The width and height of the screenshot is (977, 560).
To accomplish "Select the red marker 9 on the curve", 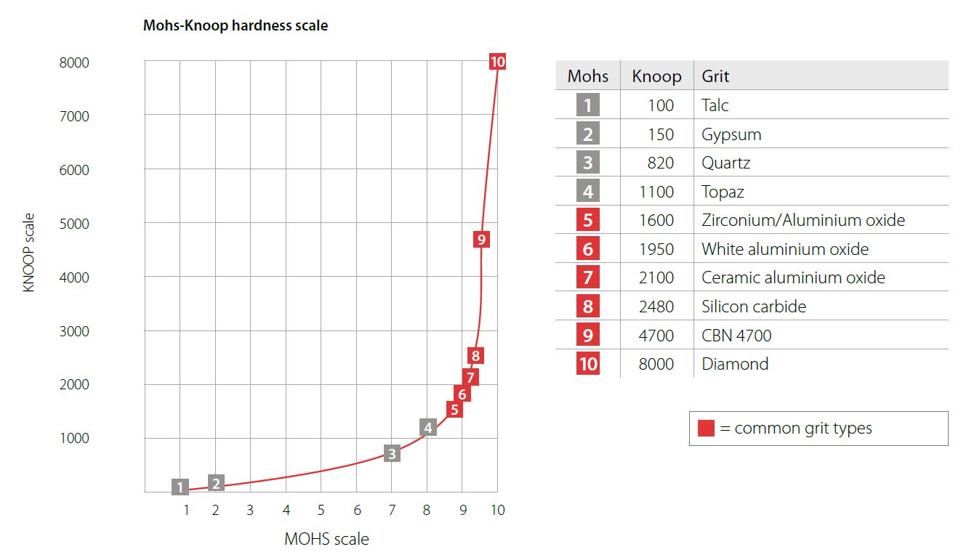I will [x=481, y=238].
